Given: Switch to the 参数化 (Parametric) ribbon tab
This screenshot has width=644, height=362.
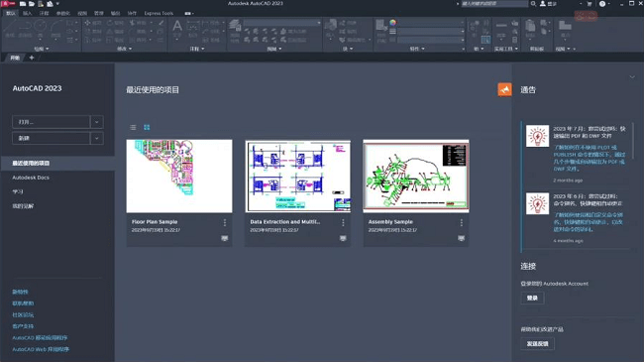Looking at the screenshot, I should (x=62, y=13).
